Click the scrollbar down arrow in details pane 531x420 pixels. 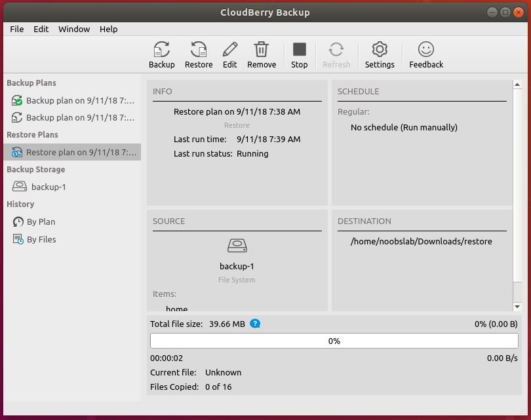click(517, 307)
